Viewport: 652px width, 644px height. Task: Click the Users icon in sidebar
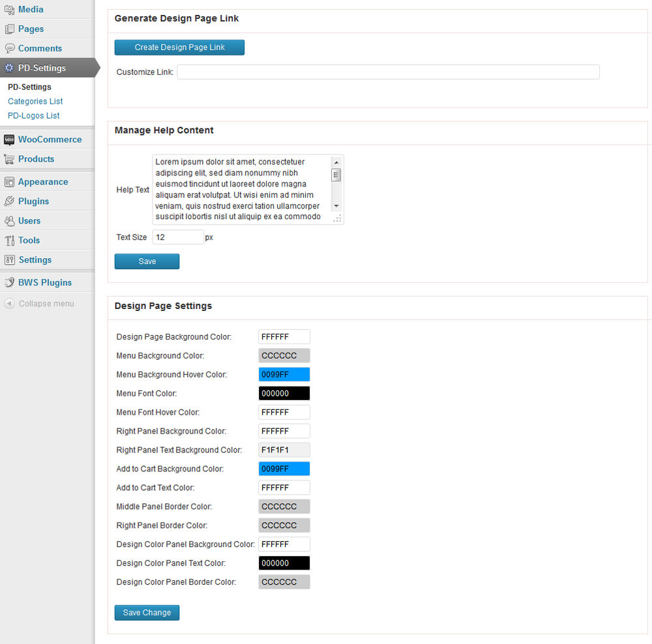click(9, 221)
